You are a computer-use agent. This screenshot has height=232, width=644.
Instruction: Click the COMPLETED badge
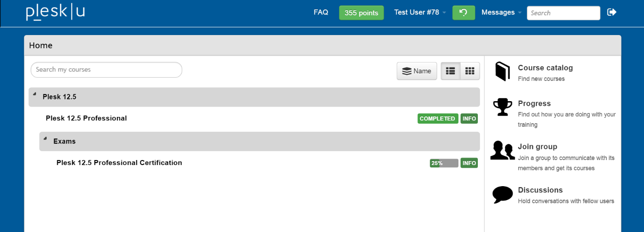(x=438, y=119)
